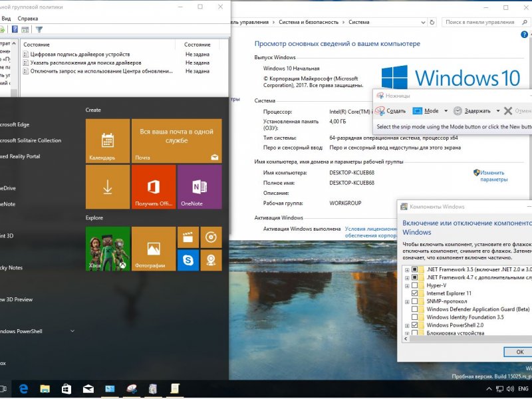Check Windows Identity Foundation 3.5
532x399 pixels.
[x=414, y=317]
